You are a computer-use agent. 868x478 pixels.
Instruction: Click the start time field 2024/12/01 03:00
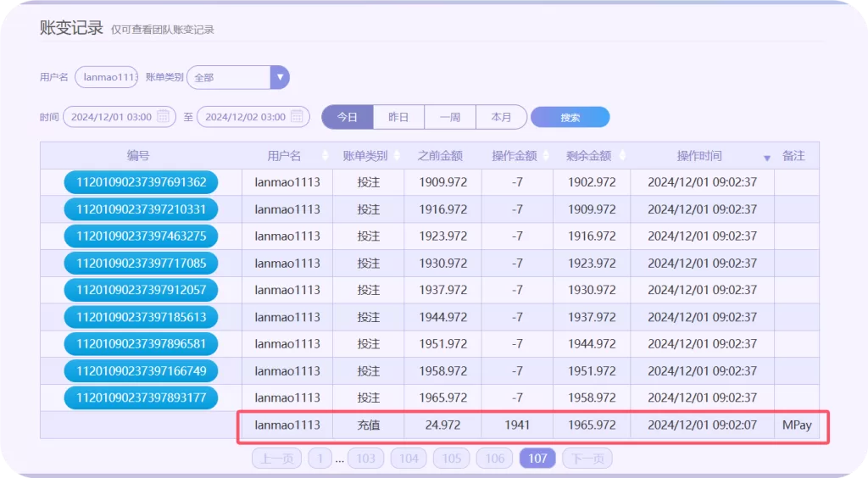(120, 117)
